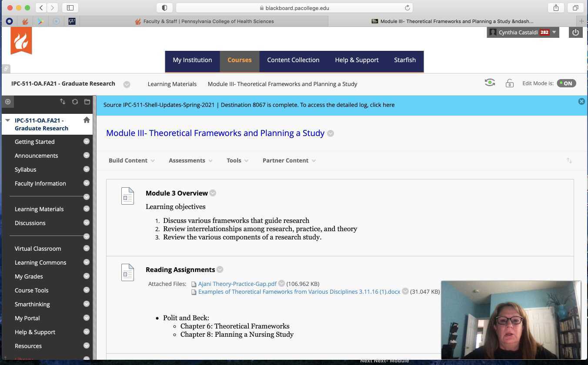Go to My Grades in the course menu

pyautogui.click(x=29, y=276)
